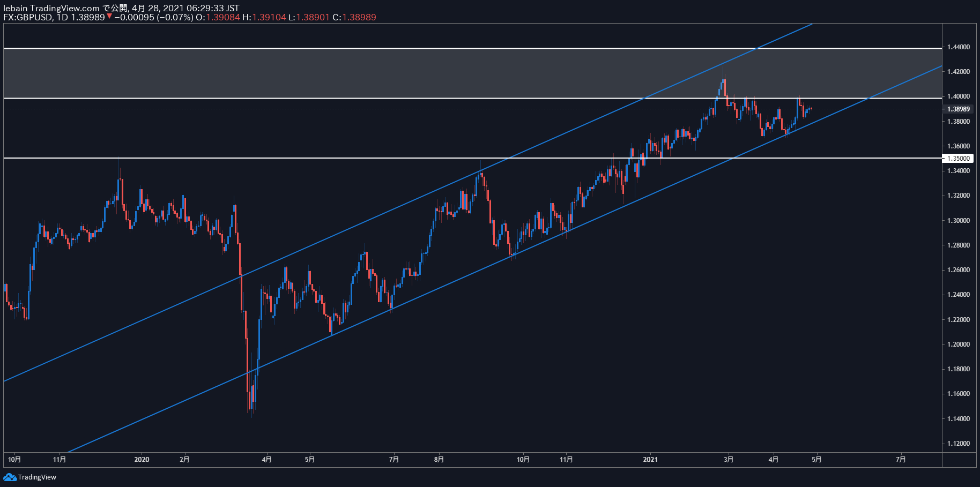980x487 pixels.
Task: Click the 2020 year label on time axis
Action: [142, 459]
